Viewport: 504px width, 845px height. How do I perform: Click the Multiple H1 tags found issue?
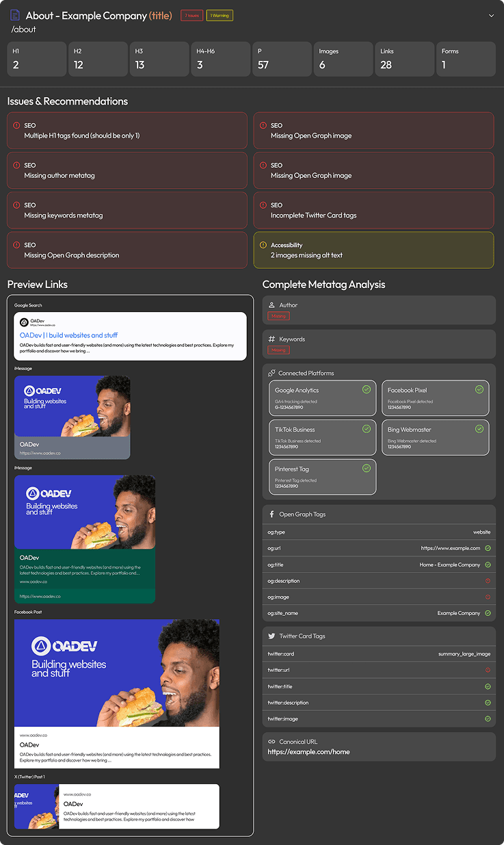tap(127, 130)
